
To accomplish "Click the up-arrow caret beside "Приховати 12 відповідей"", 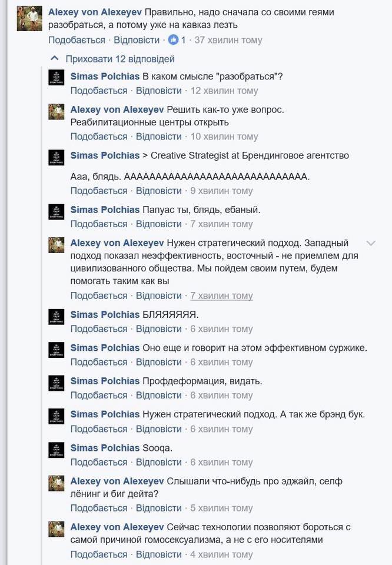I will [55, 59].
